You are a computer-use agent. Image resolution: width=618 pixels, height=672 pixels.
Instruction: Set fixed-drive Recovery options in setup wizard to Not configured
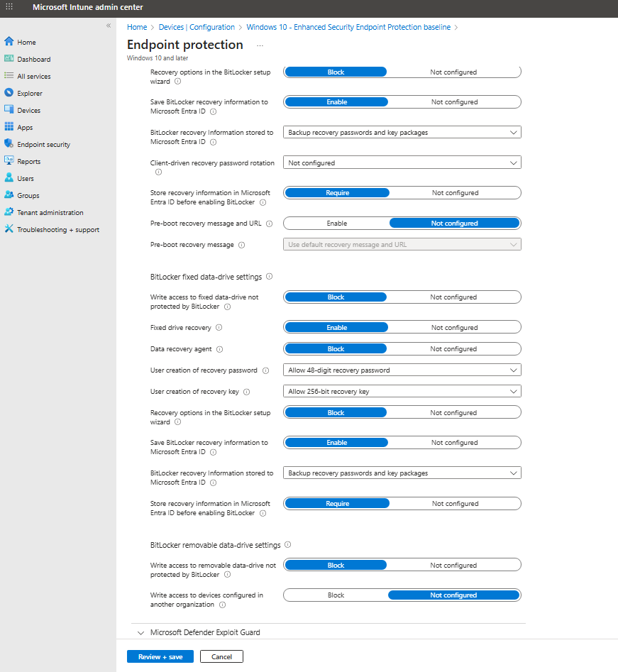[453, 413]
